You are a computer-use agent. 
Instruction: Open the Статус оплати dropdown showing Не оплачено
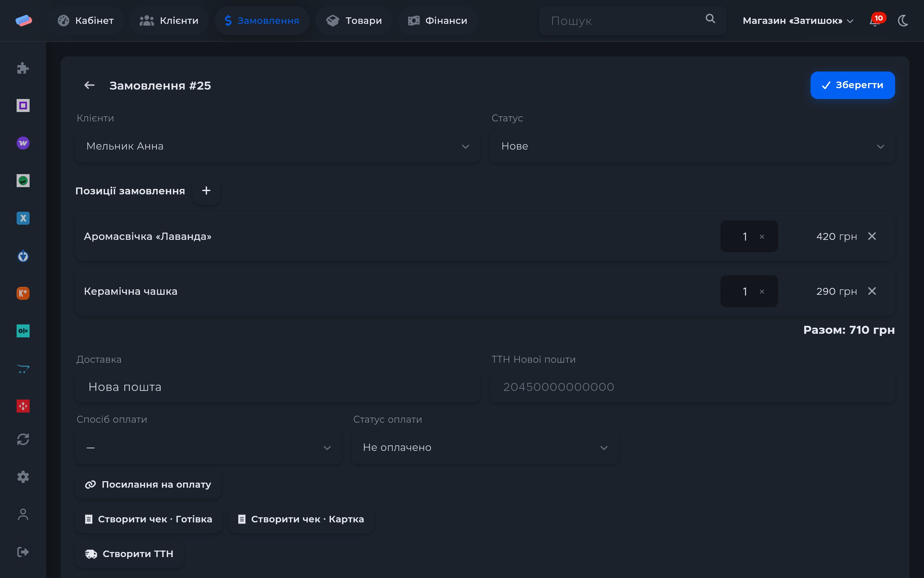click(x=485, y=448)
